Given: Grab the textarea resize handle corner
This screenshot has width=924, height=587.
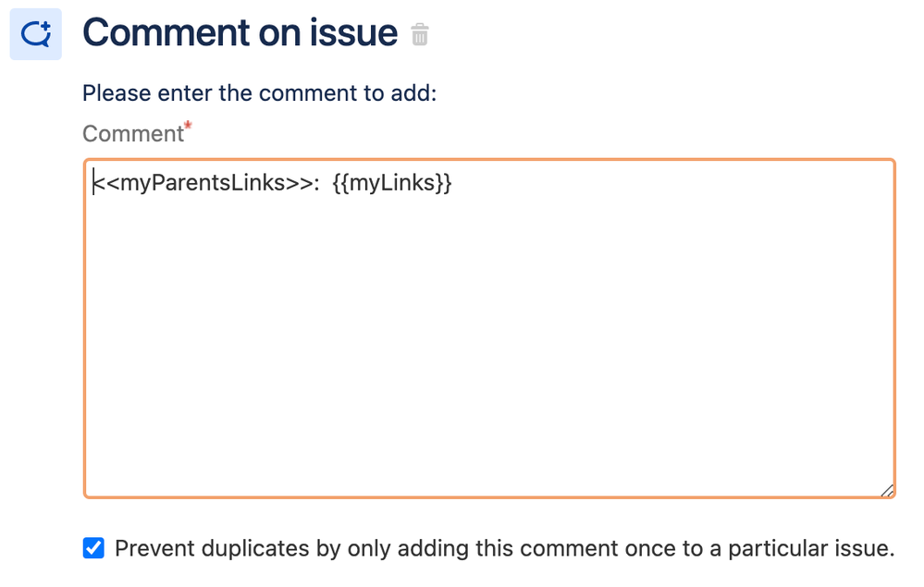Looking at the screenshot, I should [x=887, y=491].
